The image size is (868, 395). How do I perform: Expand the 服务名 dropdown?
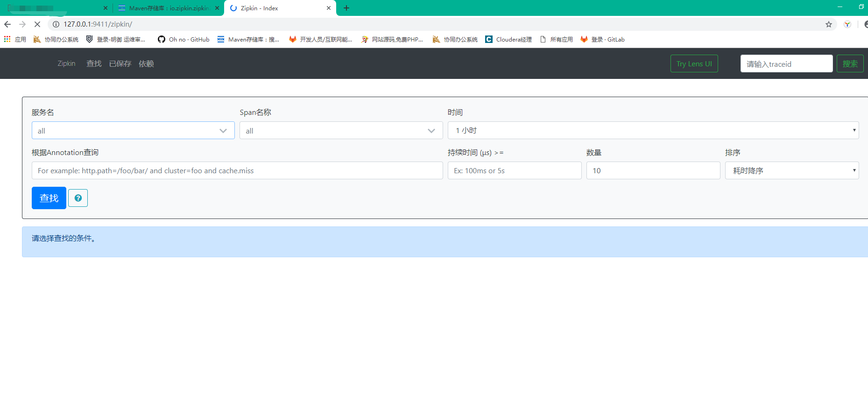click(133, 130)
